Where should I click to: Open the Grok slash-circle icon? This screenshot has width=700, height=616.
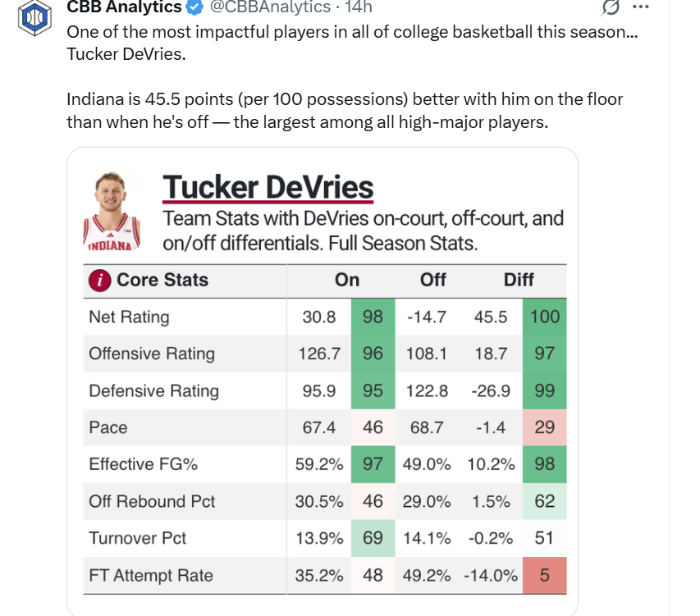click(x=610, y=7)
